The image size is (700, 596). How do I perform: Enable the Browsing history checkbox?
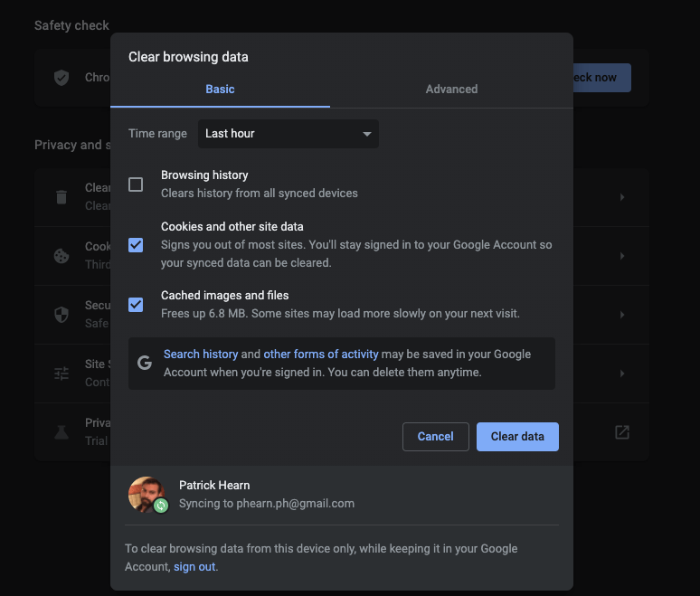click(x=136, y=184)
